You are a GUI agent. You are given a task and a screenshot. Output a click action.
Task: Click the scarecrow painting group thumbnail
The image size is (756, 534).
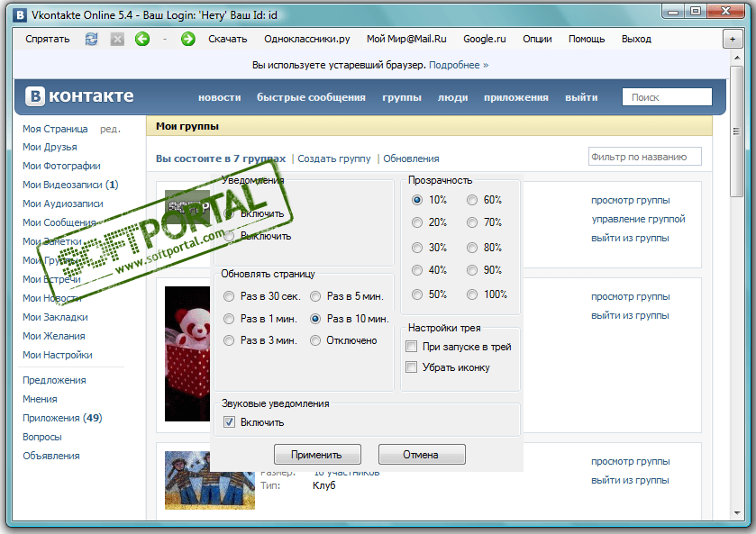click(210, 480)
